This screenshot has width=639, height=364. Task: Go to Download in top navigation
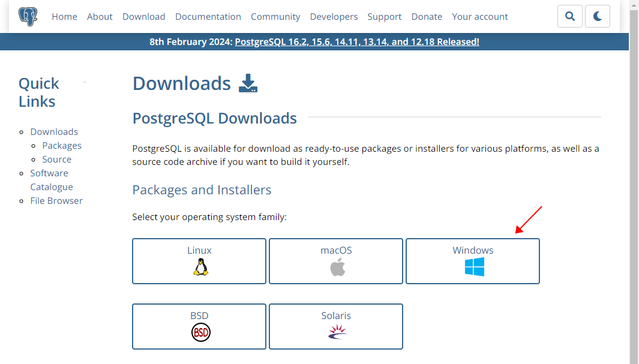pyautogui.click(x=144, y=17)
